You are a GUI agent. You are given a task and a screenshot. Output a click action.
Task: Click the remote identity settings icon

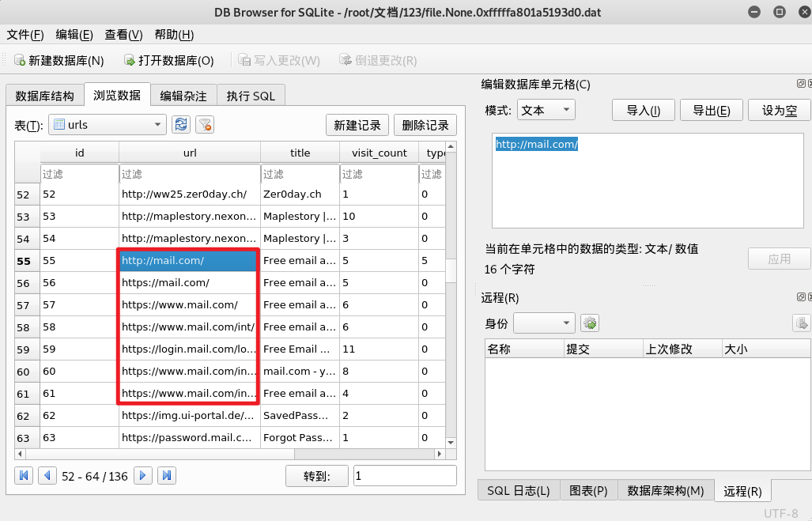590,323
